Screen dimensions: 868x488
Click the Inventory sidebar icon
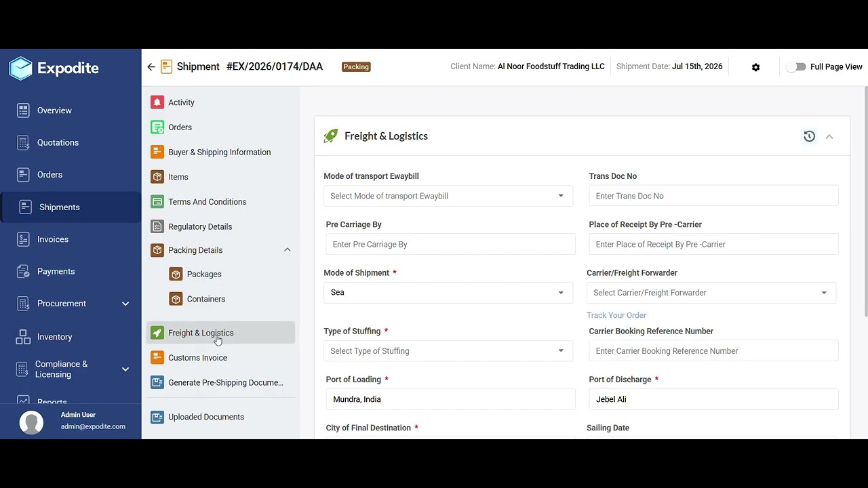click(23, 337)
